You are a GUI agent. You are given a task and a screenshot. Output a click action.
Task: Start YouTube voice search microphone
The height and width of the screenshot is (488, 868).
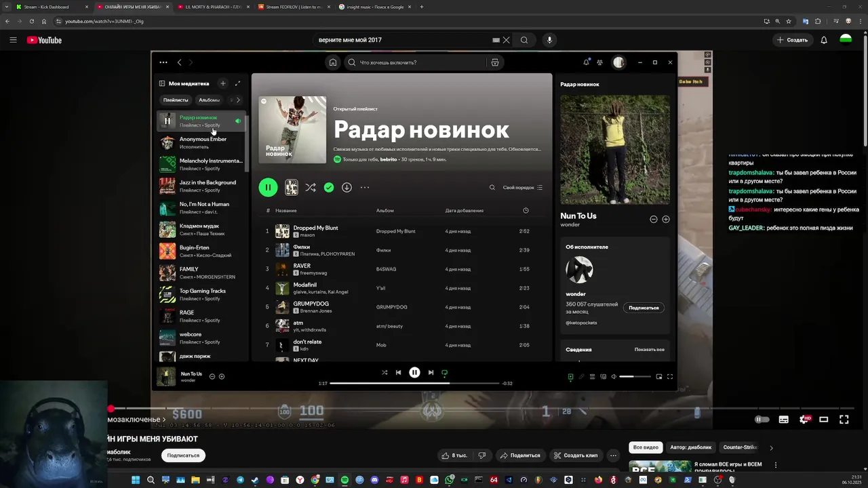point(549,40)
